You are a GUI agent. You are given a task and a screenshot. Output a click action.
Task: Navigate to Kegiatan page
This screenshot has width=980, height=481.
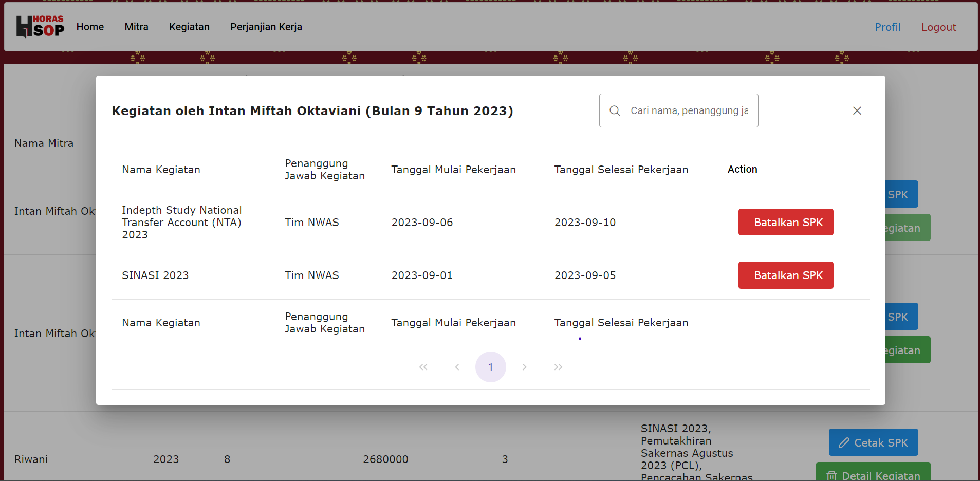click(x=189, y=27)
